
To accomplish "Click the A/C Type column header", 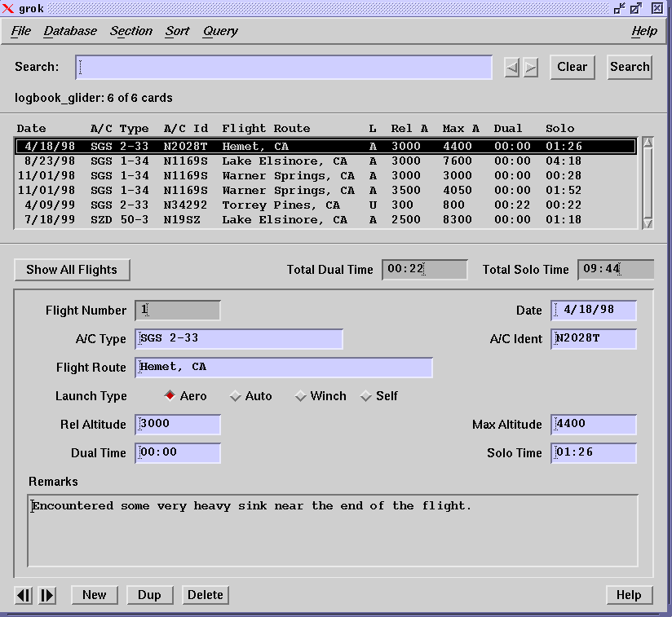I will click(120, 129).
